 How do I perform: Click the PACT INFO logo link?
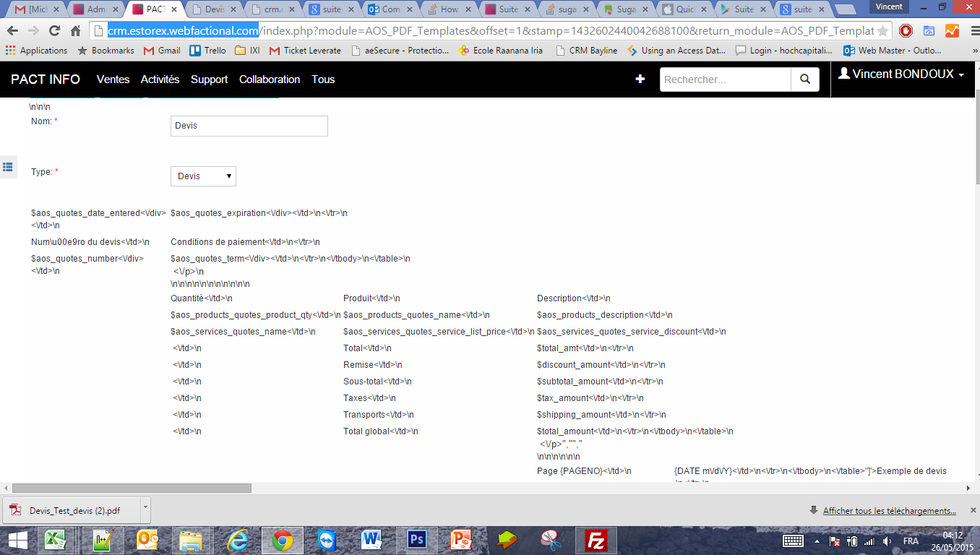click(46, 79)
